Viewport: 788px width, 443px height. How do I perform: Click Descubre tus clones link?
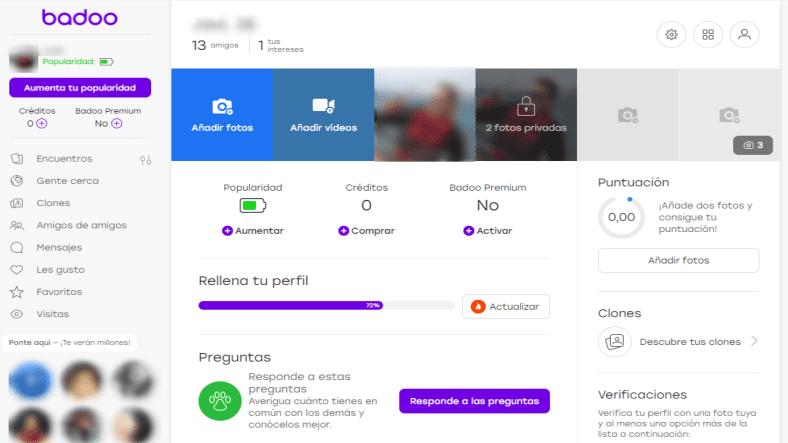(x=690, y=342)
